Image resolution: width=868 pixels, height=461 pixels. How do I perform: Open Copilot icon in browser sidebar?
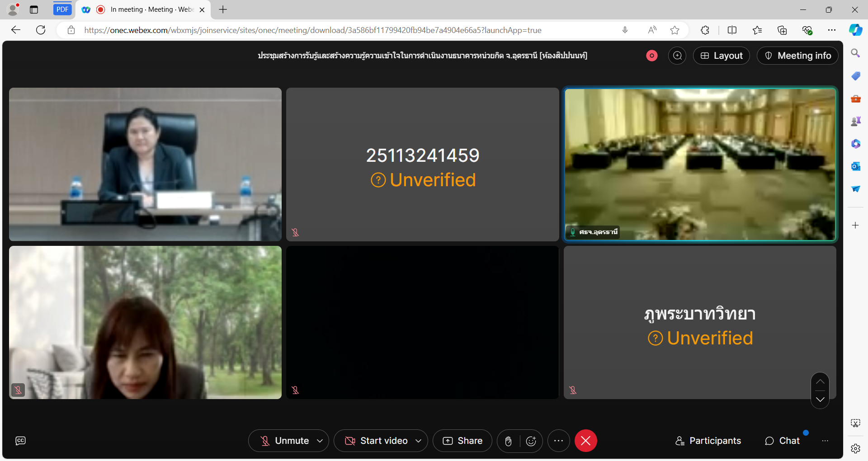855,30
